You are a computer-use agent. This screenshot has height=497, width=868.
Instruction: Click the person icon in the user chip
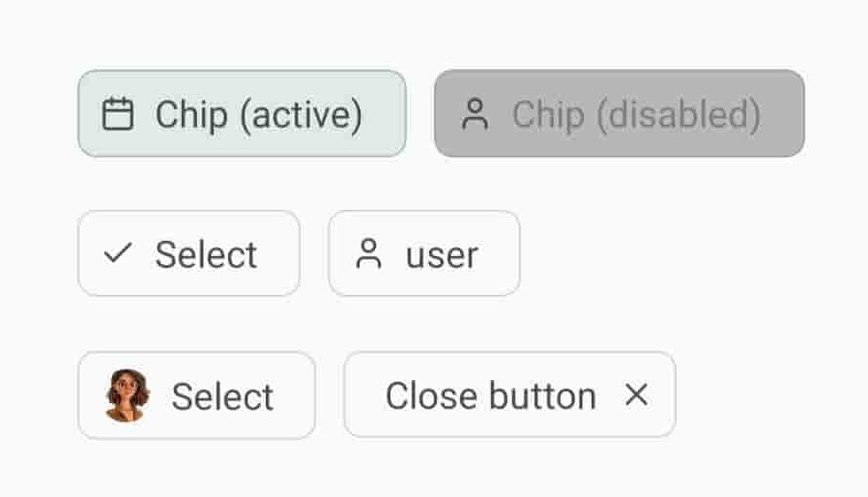(368, 254)
